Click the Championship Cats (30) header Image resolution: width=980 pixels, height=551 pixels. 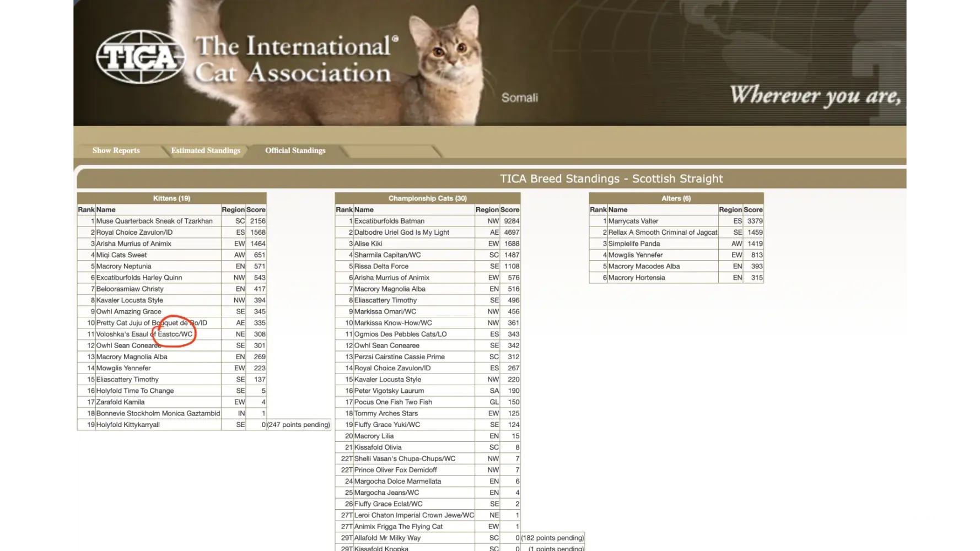pos(427,198)
